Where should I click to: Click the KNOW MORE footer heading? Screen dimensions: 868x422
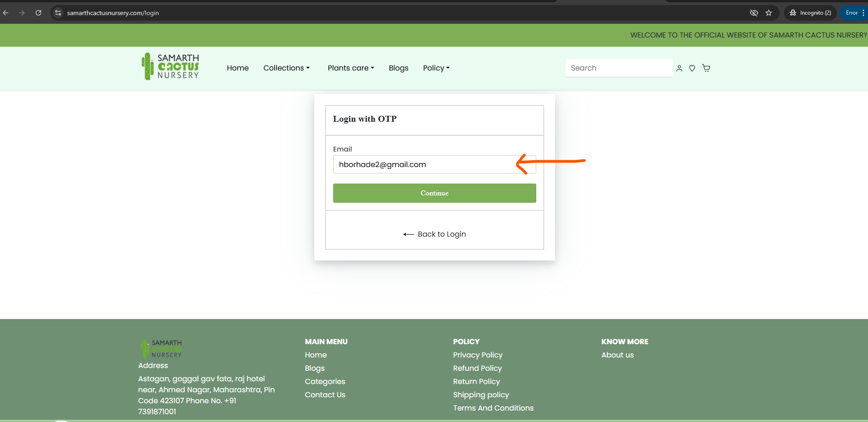[625, 341]
